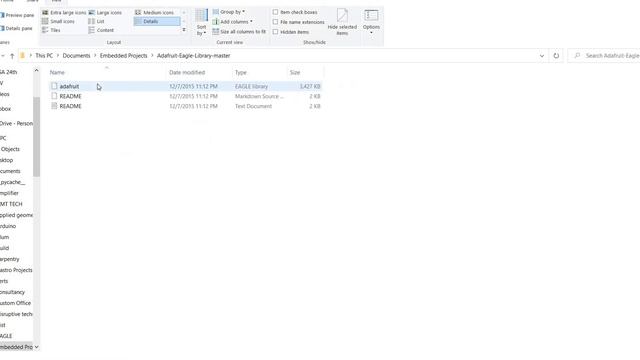640x360 pixels.
Task: Select Embedded Projects folder in sidebar
Action: point(16,347)
